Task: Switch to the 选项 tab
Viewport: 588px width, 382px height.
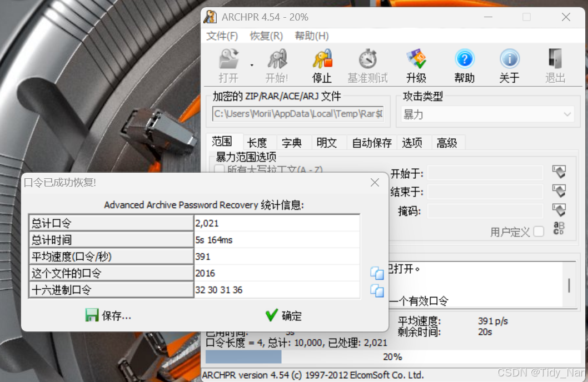Action: coord(412,143)
